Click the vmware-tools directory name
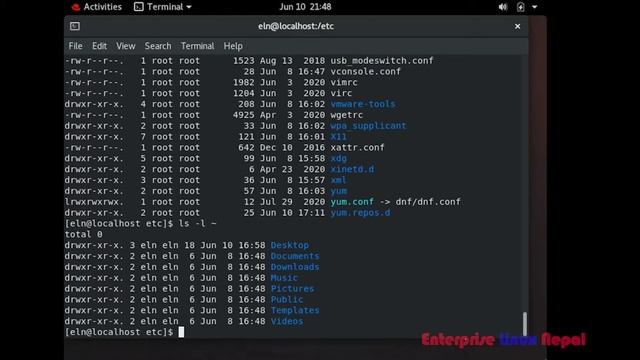Screen dimensions: 640x360 click(x=363, y=104)
